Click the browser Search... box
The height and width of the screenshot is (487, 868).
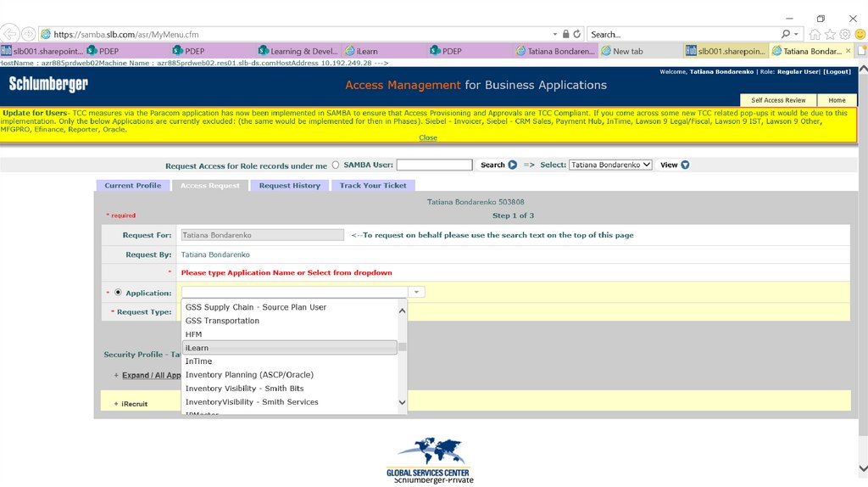point(684,34)
